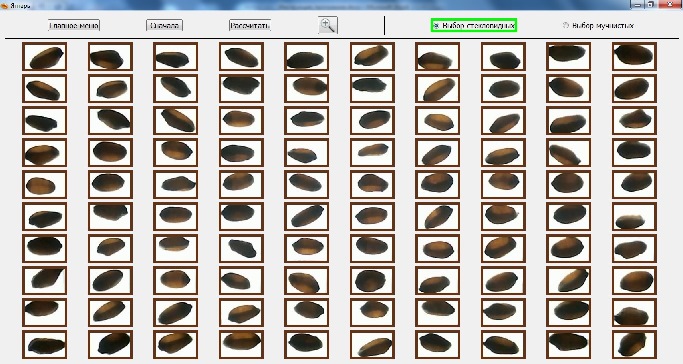
Task: Select grain thumbnail in seventh row, eighth column
Action: 503,248
